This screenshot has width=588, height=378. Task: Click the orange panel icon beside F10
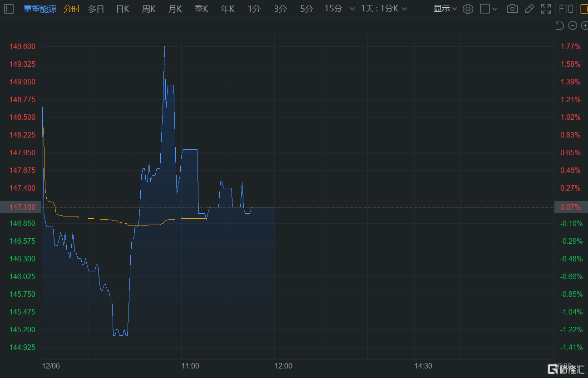tap(584, 9)
